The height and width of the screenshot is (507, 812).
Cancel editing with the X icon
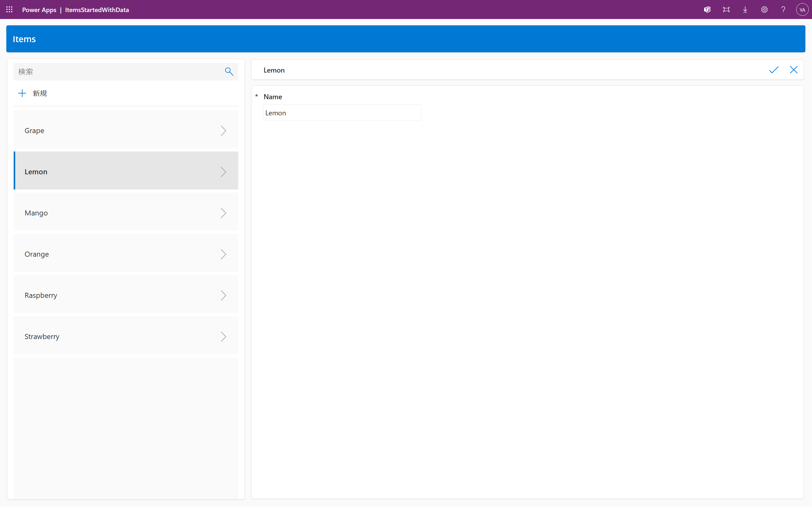coord(794,70)
